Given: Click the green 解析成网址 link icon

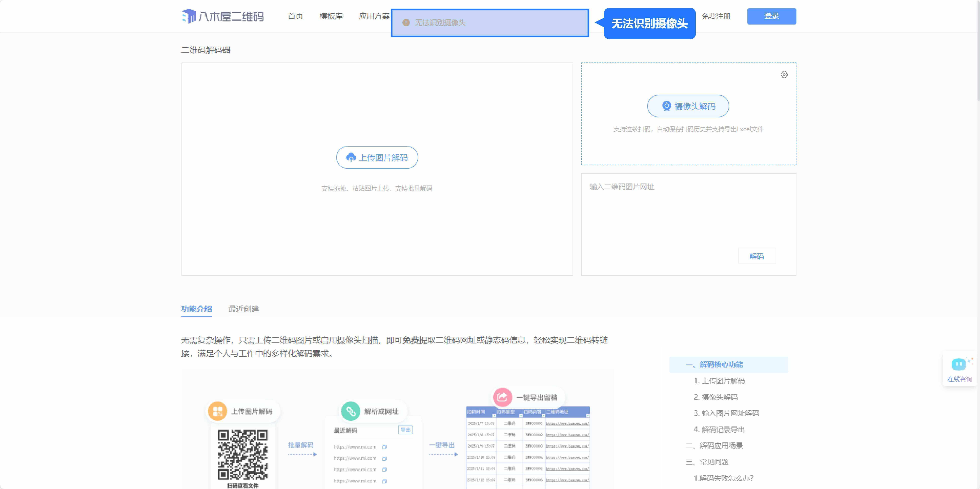Looking at the screenshot, I should coord(350,411).
